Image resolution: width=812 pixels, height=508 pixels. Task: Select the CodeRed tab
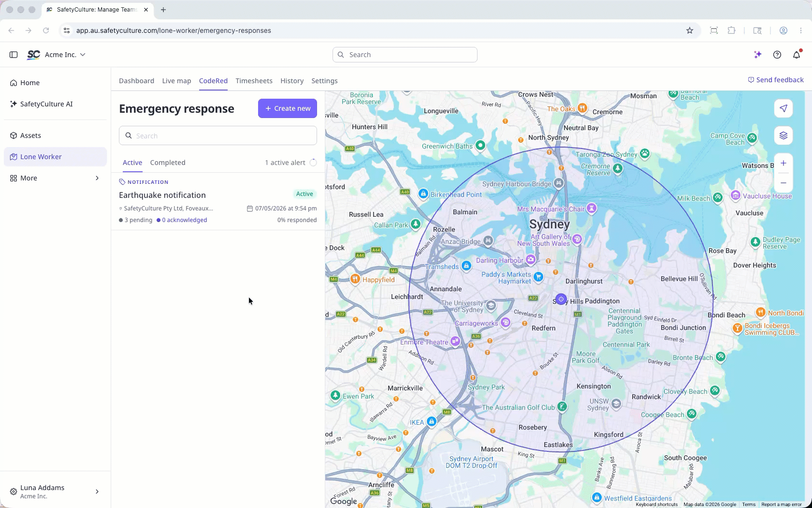[x=213, y=81]
